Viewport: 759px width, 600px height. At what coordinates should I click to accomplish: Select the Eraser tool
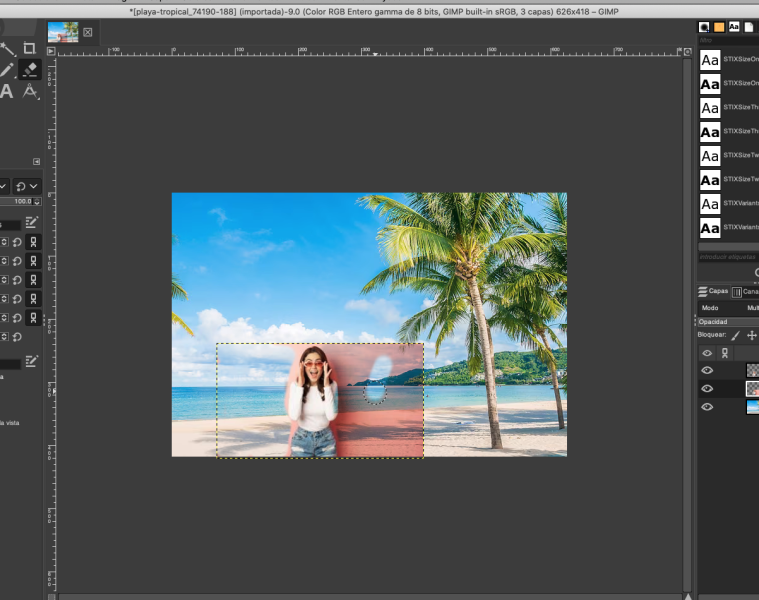29,69
